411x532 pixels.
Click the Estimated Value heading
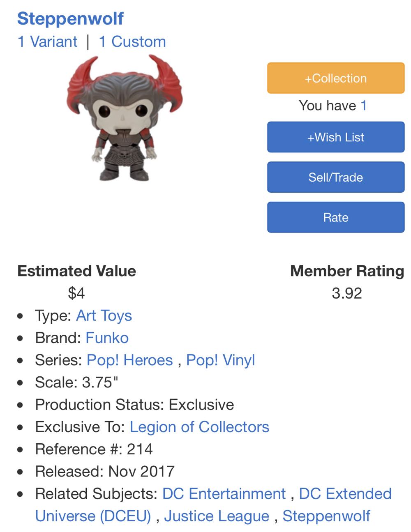[76, 271]
